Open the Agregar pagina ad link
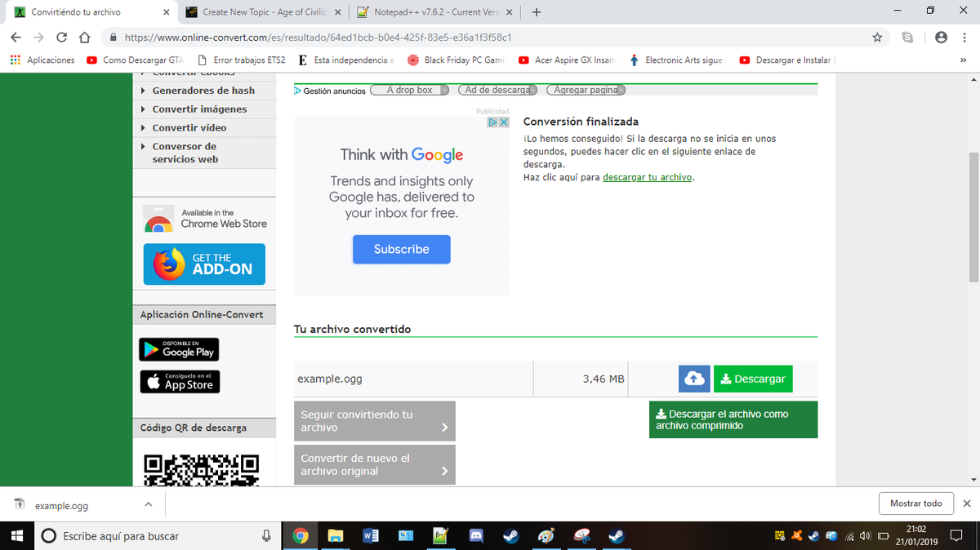Screen dimensions: 980x550 (586, 91)
